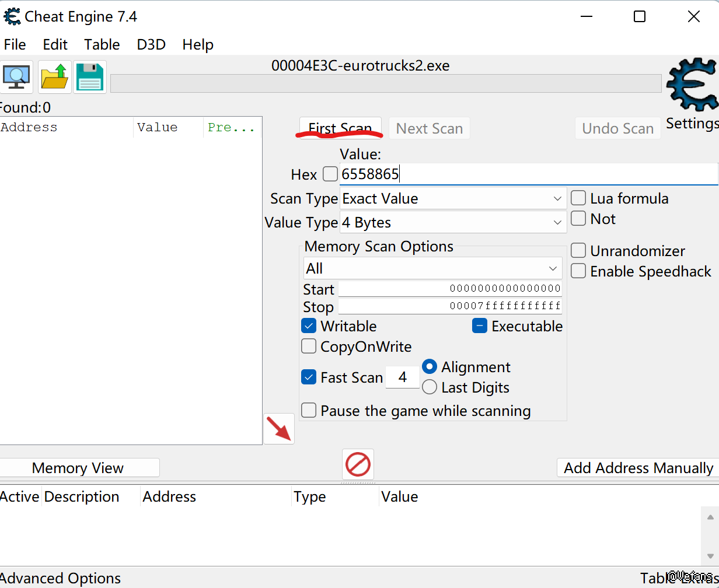Maximize the Cheat Engine window

640,16
